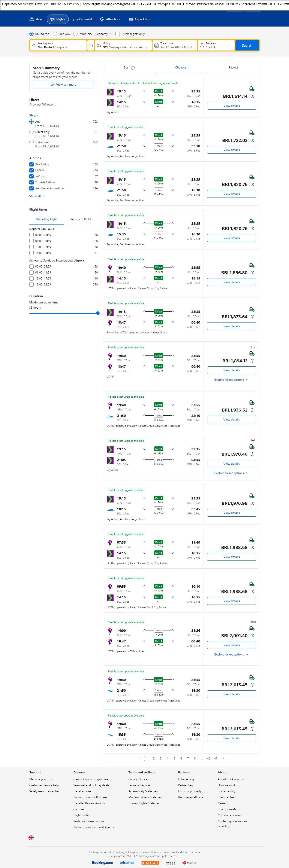Viewport: 289px width, 868px height.
Task: Open the View summary button
Action: click(63, 85)
